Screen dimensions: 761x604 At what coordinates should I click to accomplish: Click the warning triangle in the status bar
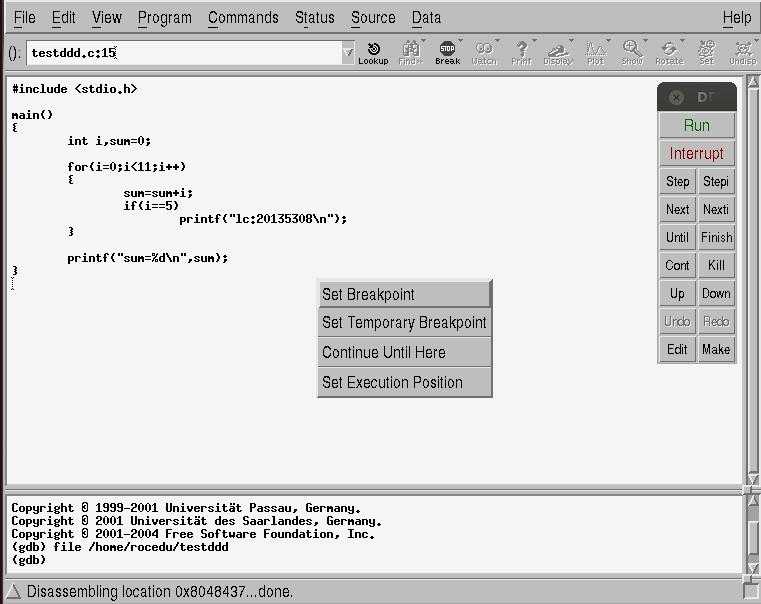click(13, 591)
